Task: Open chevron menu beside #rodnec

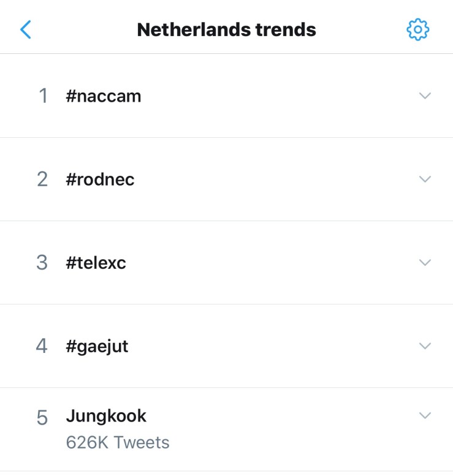Action: click(x=425, y=179)
